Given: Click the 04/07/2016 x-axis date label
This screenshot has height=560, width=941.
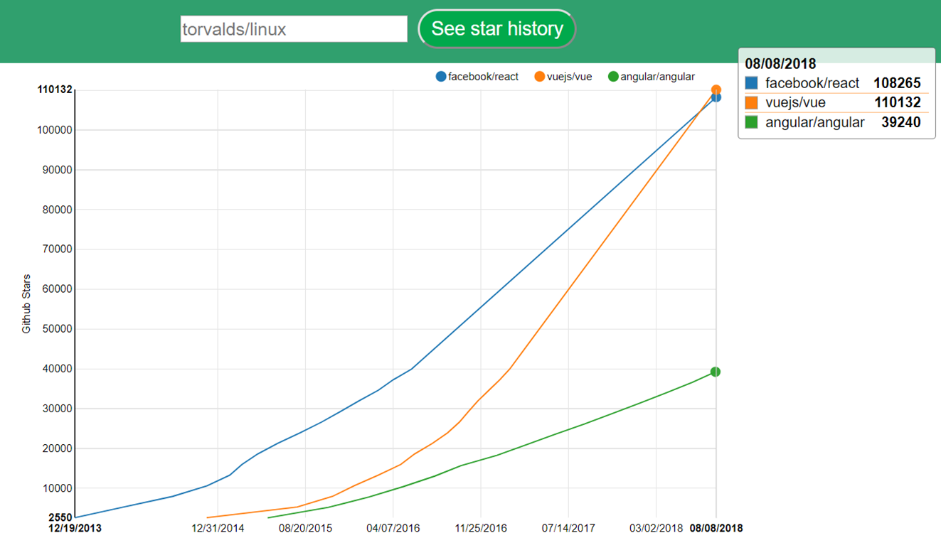Looking at the screenshot, I should (x=393, y=528).
